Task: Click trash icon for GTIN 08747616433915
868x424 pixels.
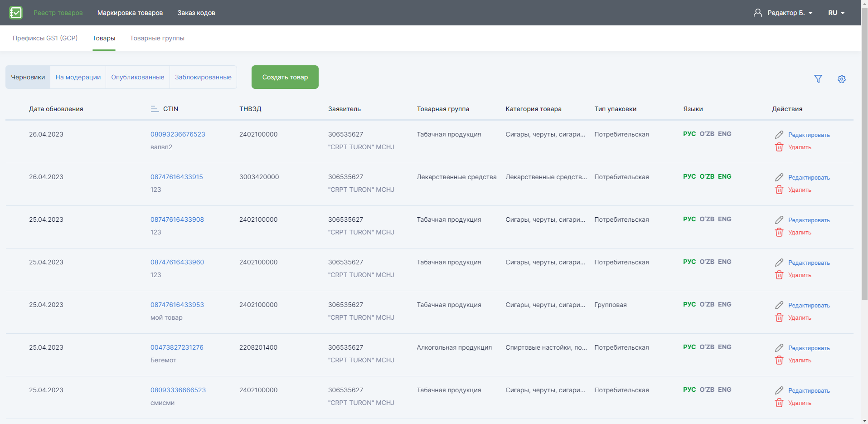Action: [x=779, y=190]
